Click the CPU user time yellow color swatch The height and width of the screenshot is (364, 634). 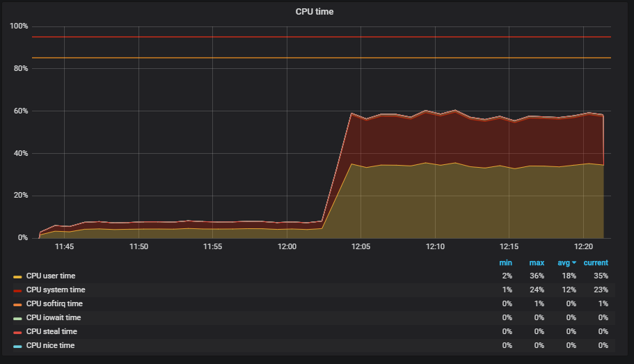tap(17, 277)
